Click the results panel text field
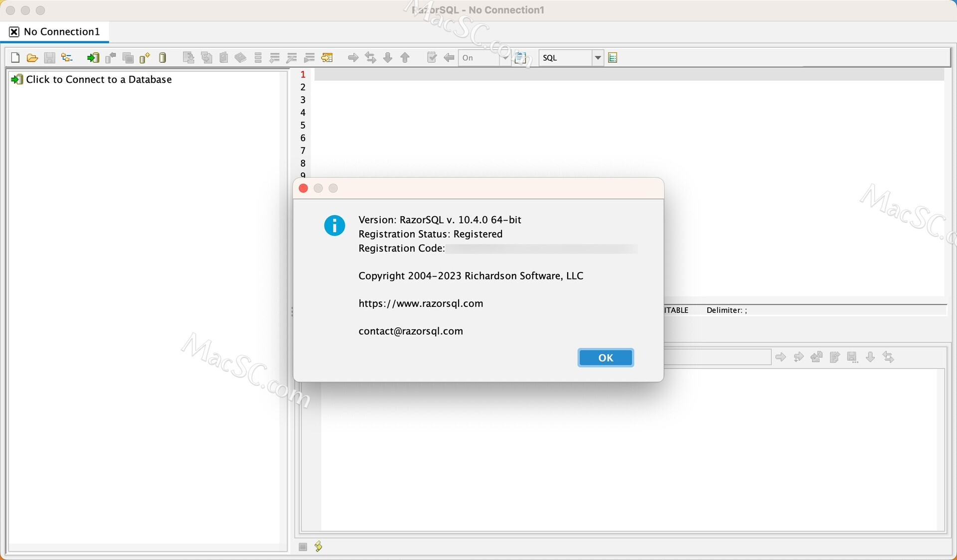 (x=718, y=357)
